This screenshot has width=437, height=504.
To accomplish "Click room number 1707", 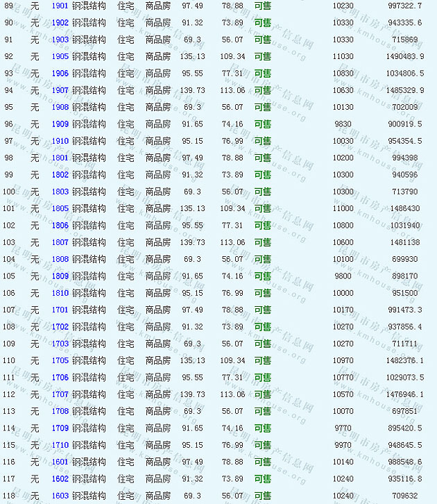I will pos(60,394).
